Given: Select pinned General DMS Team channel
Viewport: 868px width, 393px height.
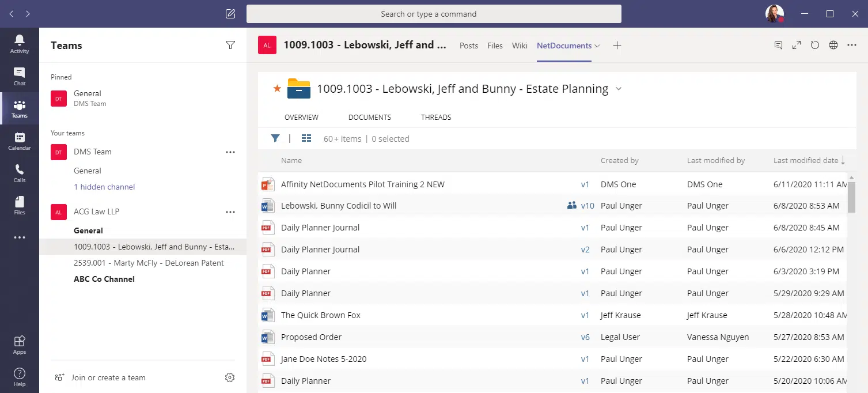Looking at the screenshot, I should (x=143, y=99).
